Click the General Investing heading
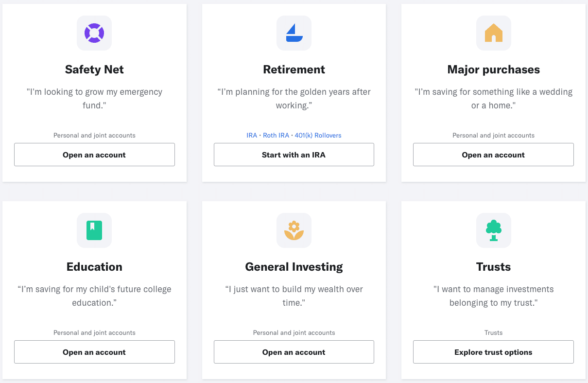Image resolution: width=588 pixels, height=383 pixels. click(x=294, y=267)
